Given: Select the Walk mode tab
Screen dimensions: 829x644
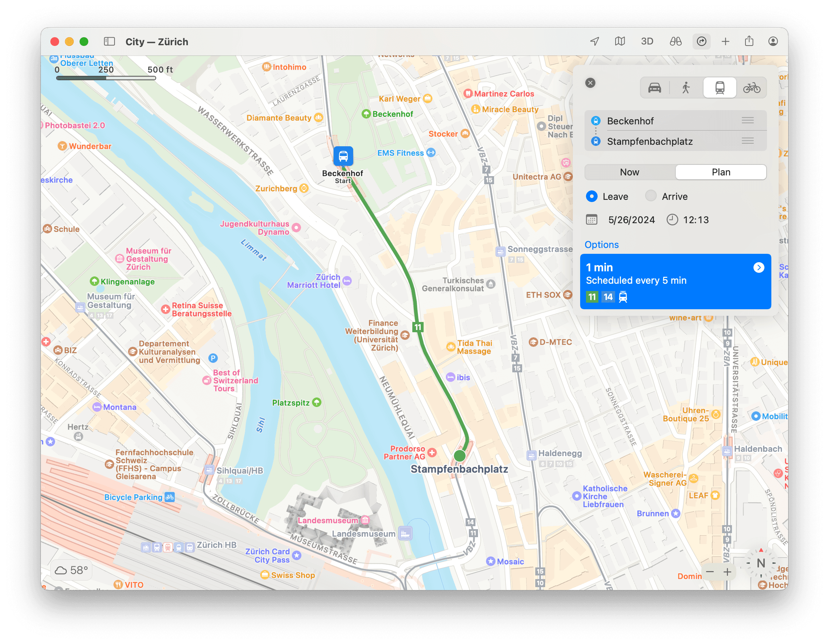Looking at the screenshot, I should 686,88.
